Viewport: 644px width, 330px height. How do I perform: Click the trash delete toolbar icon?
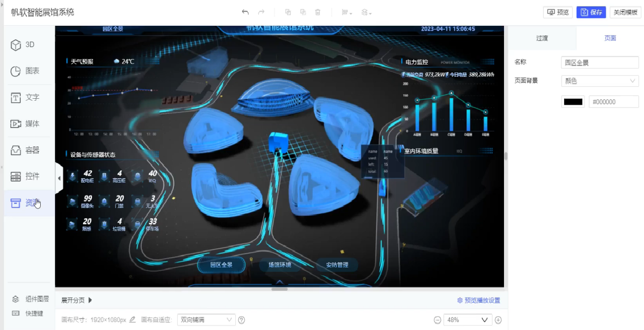tap(318, 12)
